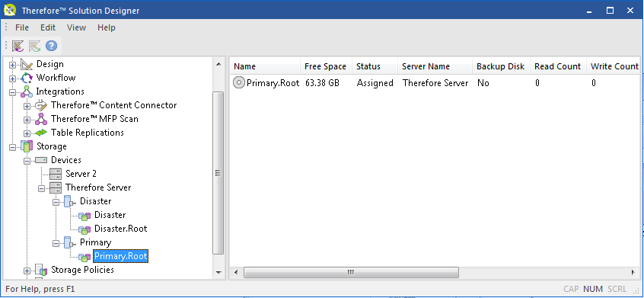The height and width of the screenshot is (298, 644).
Task: Expand the Table Replications node
Action: [27, 133]
